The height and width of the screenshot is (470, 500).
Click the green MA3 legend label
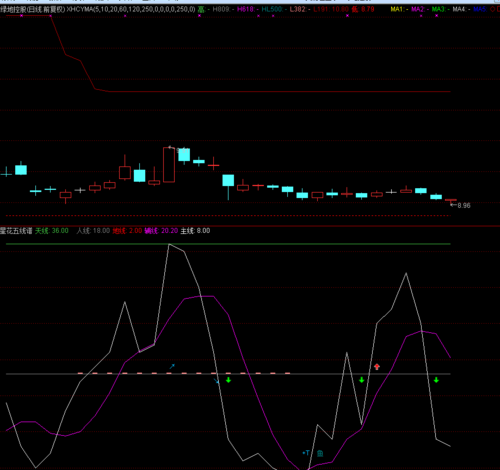coord(440,9)
